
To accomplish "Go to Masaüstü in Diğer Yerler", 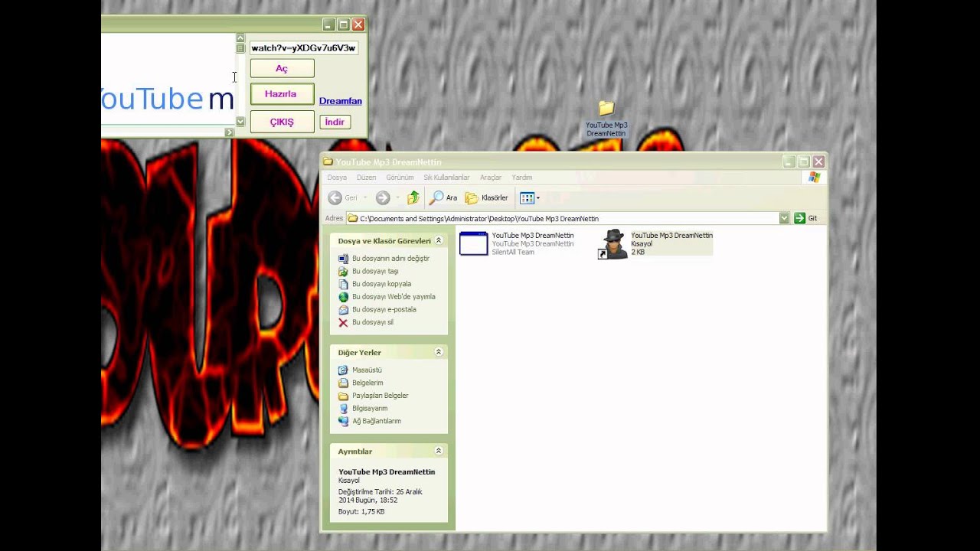I will (367, 370).
